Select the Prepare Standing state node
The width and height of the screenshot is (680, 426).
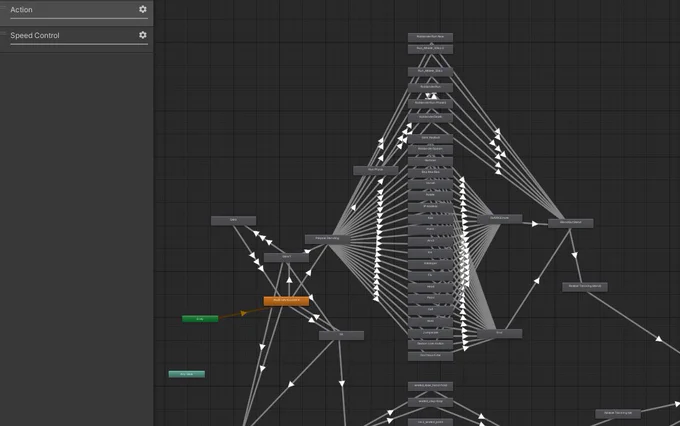tap(327, 239)
